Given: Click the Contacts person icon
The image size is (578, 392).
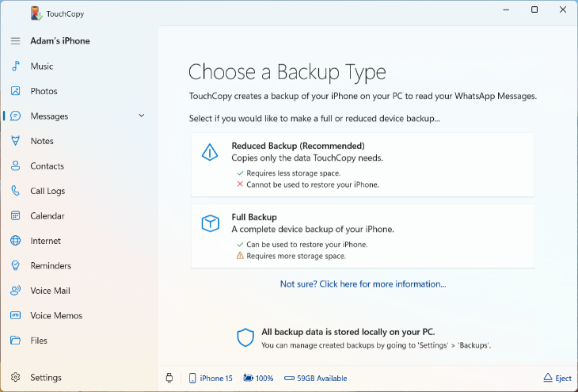Looking at the screenshot, I should 16,166.
